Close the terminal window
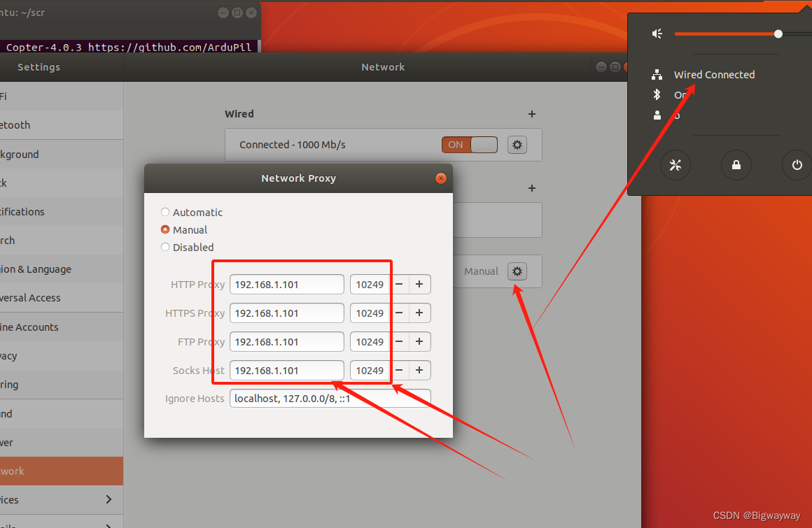Screen dimensions: 812x528 (251, 13)
